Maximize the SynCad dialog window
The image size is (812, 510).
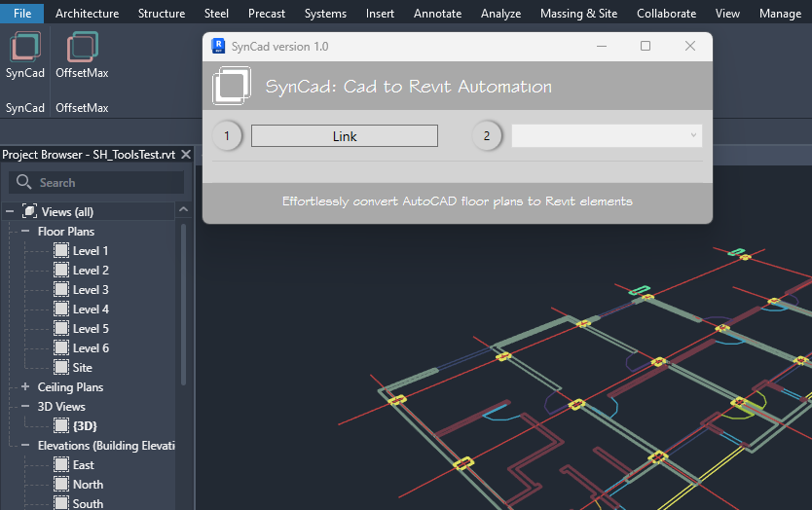[x=646, y=46]
